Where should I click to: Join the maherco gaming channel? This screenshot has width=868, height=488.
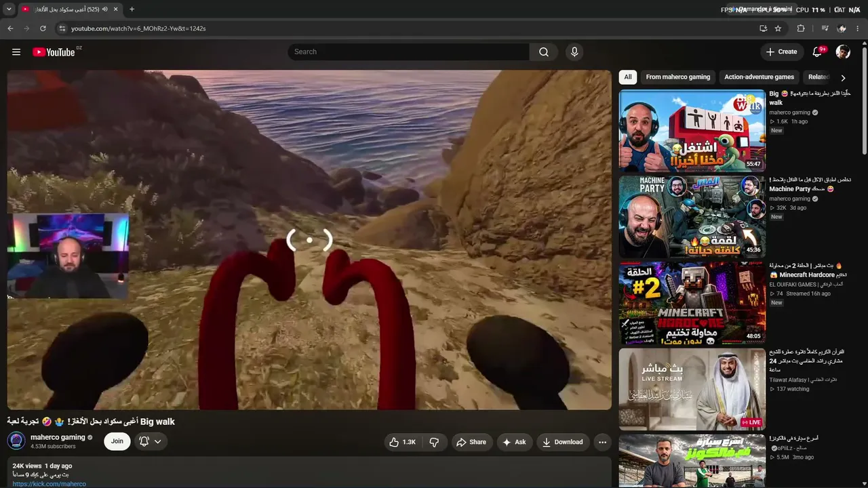[x=117, y=441]
